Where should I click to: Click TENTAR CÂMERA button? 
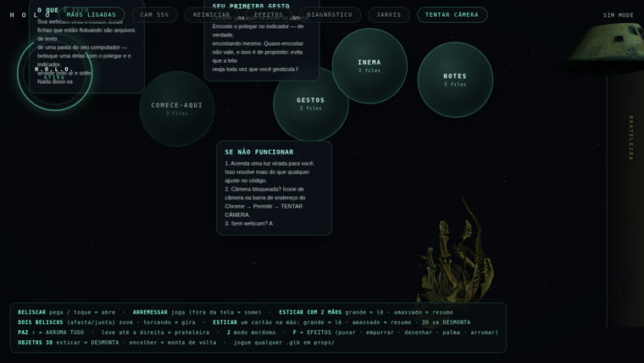pos(452,14)
